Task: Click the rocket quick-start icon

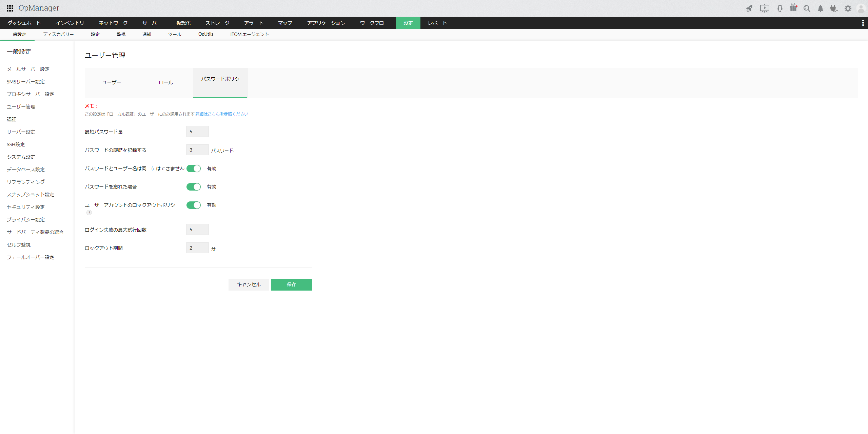Action: tap(749, 8)
